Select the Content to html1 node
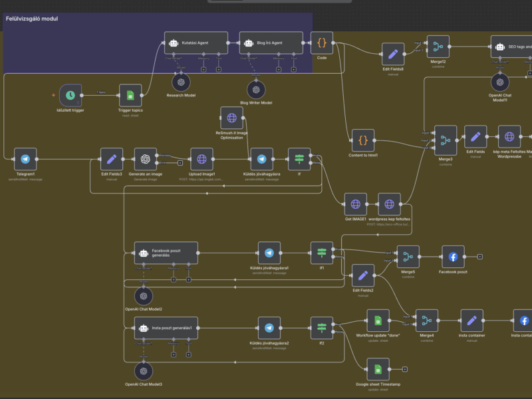 [x=363, y=140]
